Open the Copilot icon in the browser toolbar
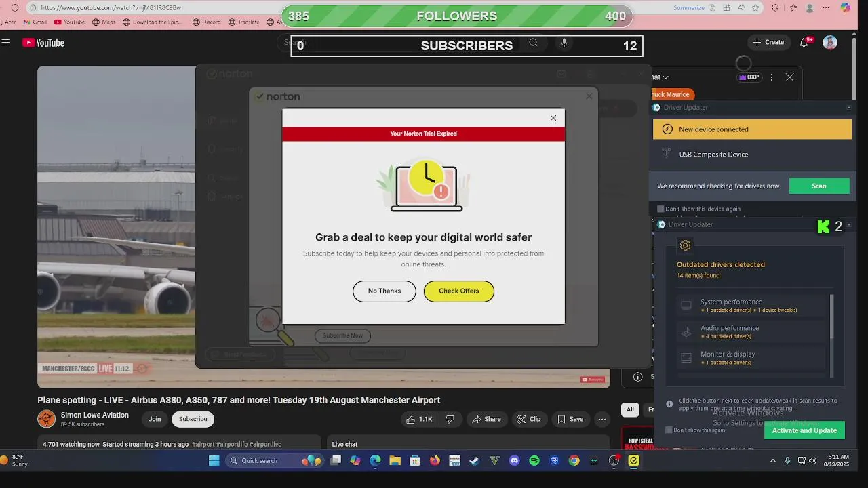 (x=845, y=7)
